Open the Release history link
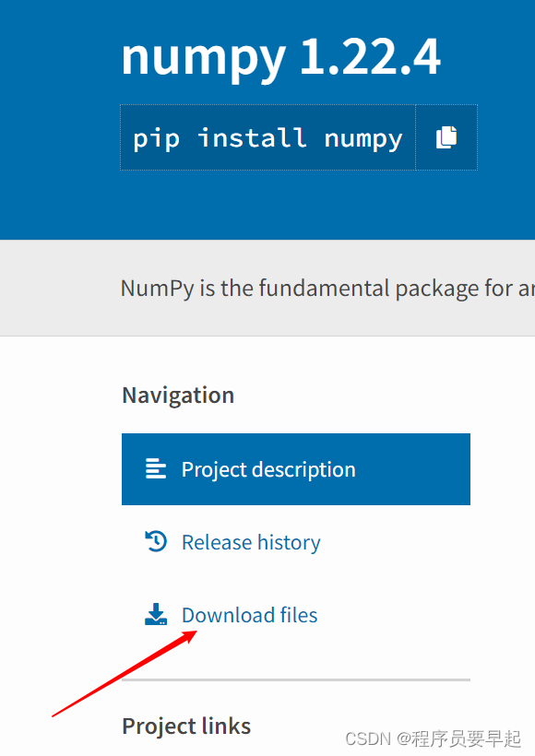Screen dimensions: 535x756 251,542
